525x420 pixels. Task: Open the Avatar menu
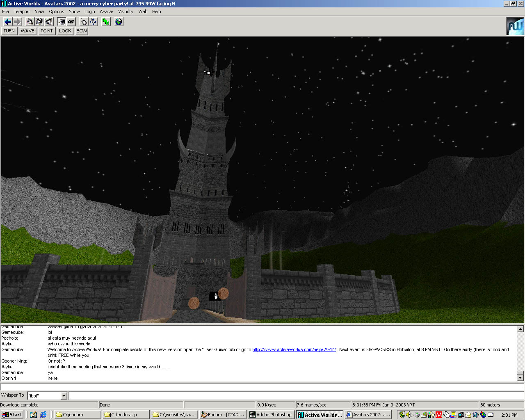(106, 11)
